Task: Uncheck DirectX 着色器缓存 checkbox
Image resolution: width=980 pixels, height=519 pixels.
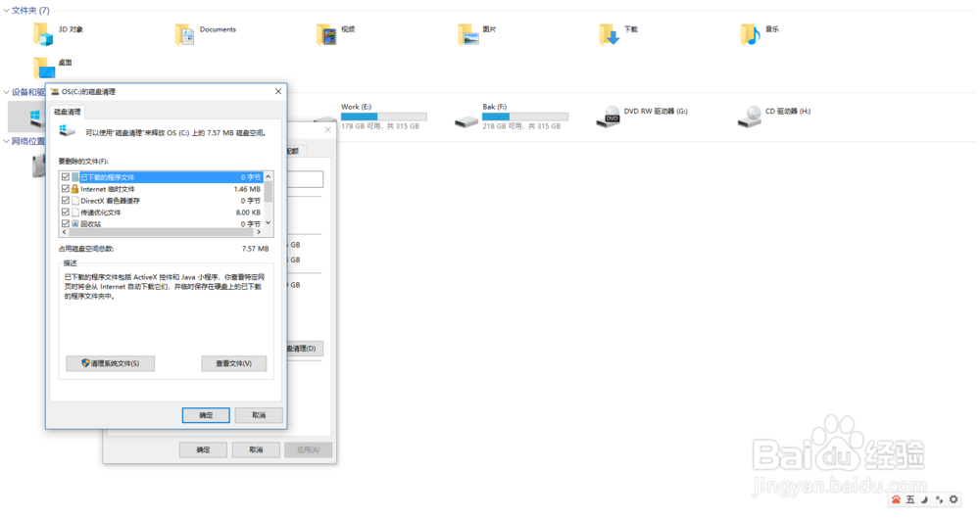Action: 65,201
